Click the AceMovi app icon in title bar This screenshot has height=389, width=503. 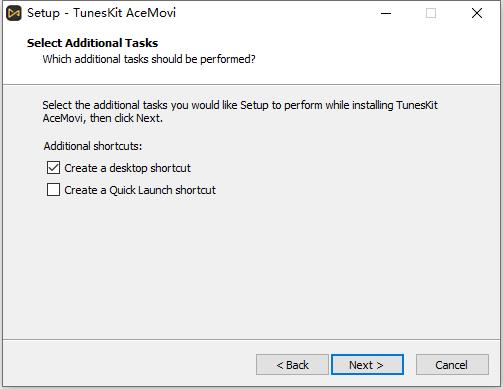[x=14, y=13]
